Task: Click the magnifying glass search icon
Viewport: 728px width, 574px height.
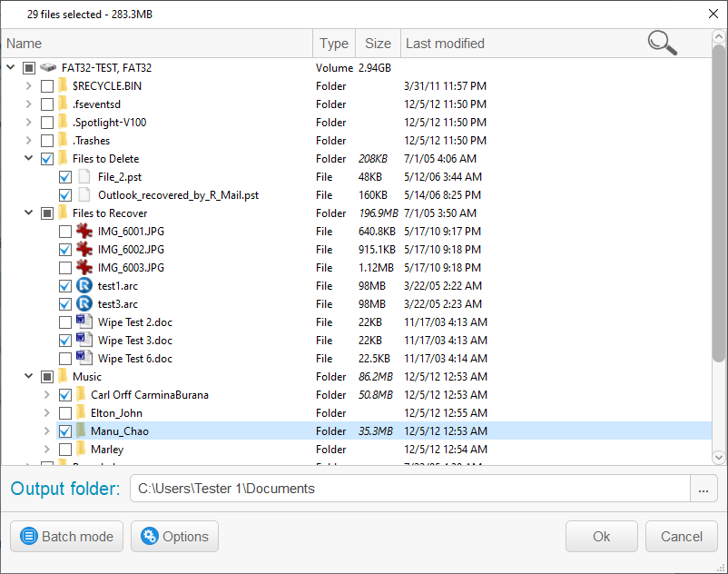Action: tap(662, 43)
